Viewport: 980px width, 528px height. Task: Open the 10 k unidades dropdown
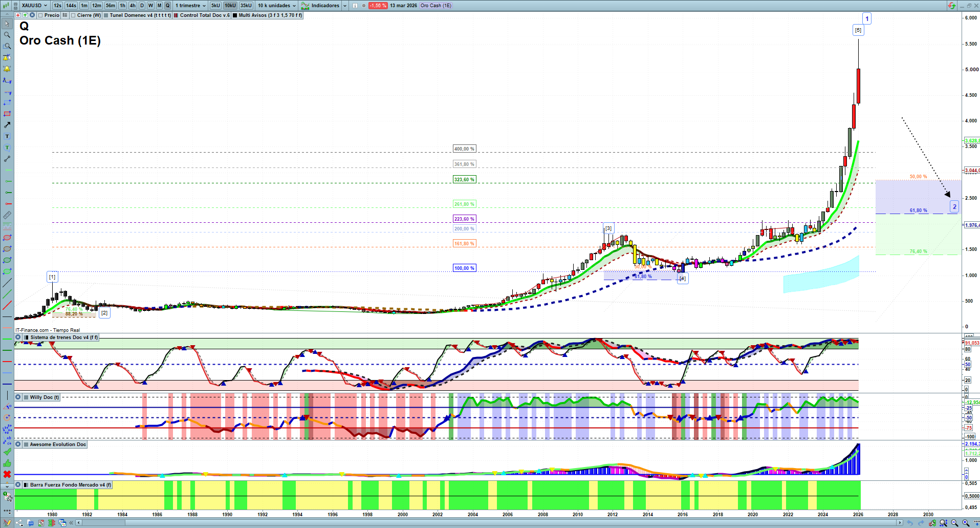(x=277, y=6)
